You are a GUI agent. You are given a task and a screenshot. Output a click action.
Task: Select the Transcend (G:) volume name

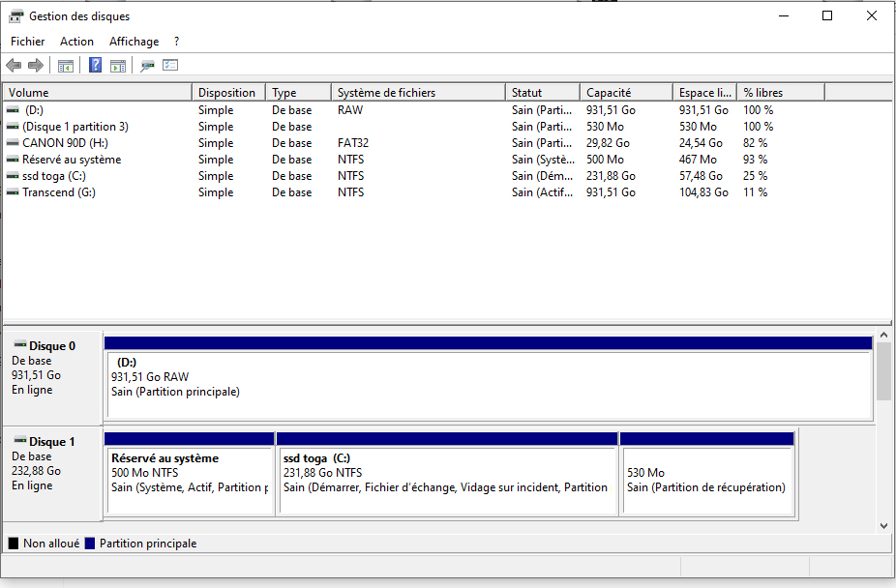pyautogui.click(x=59, y=193)
